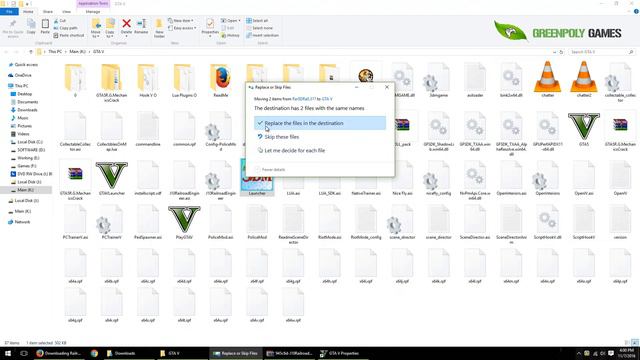Open the Windows Start button

[x=7, y=353]
